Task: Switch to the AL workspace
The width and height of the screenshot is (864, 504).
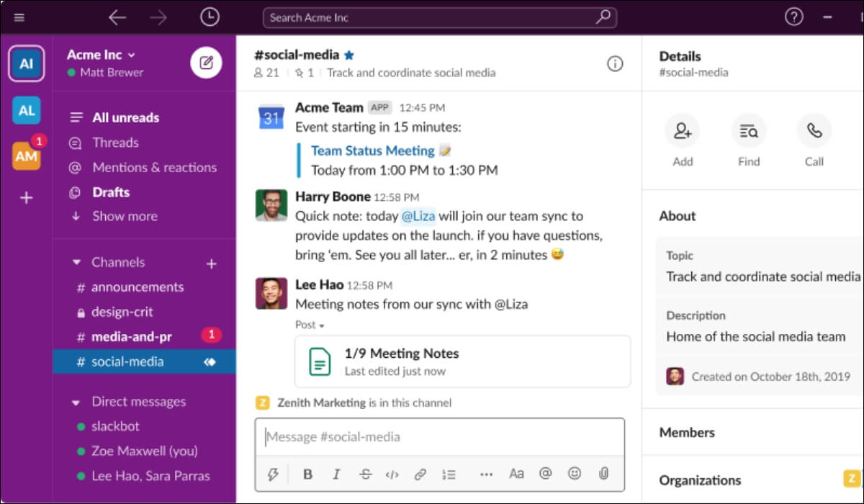Action: click(x=27, y=110)
